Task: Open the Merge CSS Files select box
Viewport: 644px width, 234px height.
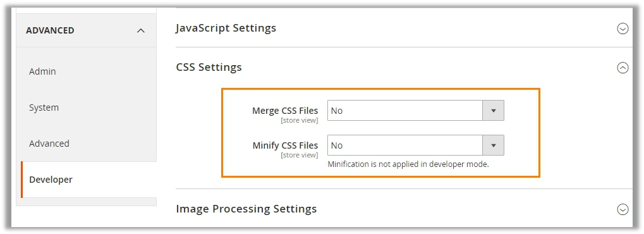Action: coord(416,111)
